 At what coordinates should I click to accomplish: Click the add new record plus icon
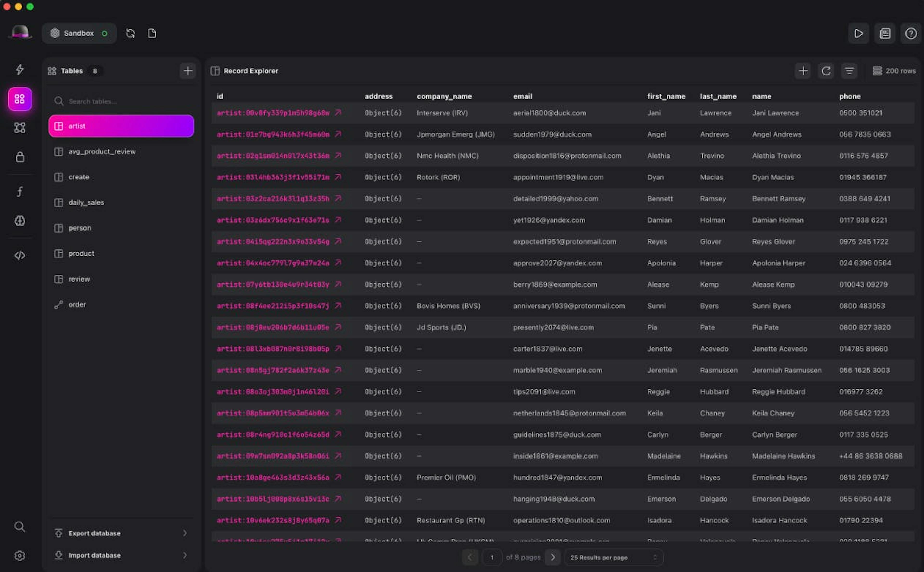tap(802, 71)
